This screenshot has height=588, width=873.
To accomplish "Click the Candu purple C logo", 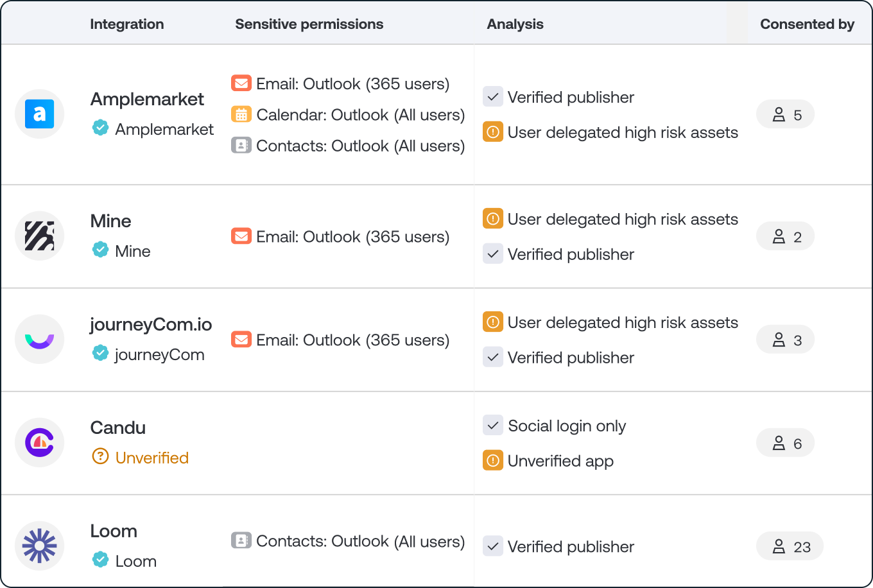I will point(40,443).
